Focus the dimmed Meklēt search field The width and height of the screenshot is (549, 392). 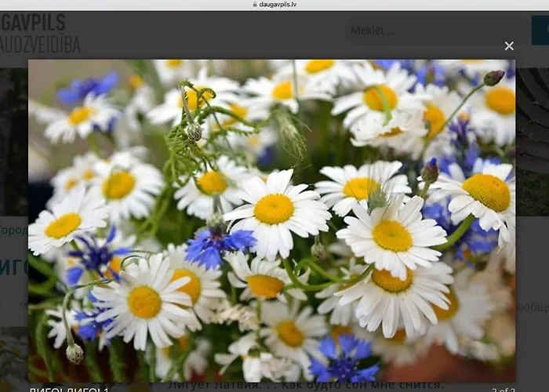click(436, 31)
